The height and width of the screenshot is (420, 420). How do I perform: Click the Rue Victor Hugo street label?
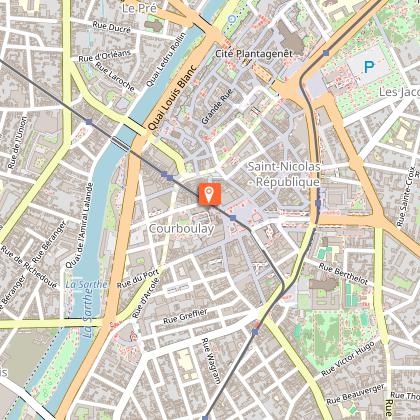click(x=348, y=358)
